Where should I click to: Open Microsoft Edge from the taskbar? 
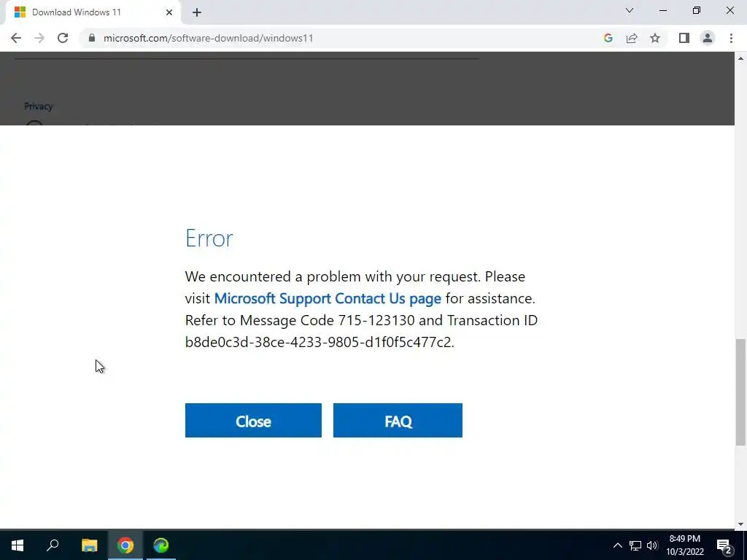click(161, 545)
